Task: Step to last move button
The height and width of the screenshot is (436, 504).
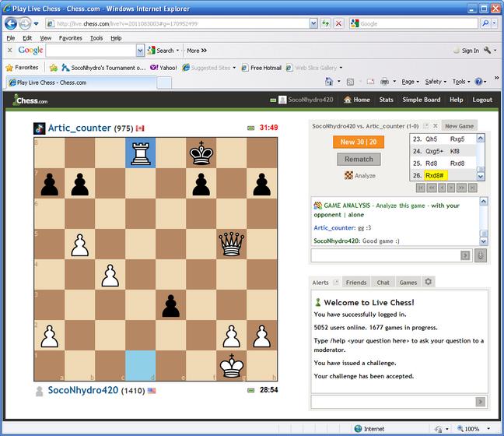Action: point(473,188)
